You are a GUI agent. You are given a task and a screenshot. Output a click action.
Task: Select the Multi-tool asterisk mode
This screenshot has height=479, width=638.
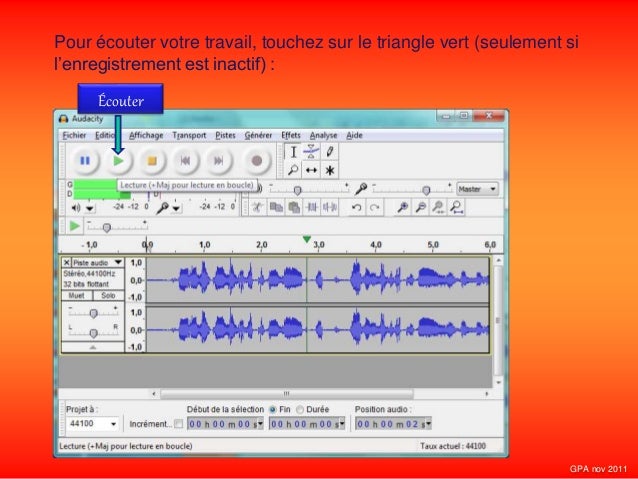[330, 170]
